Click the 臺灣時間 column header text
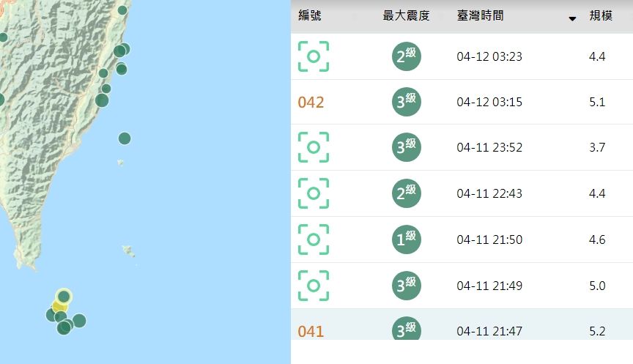This screenshot has height=364, width=633. click(480, 15)
